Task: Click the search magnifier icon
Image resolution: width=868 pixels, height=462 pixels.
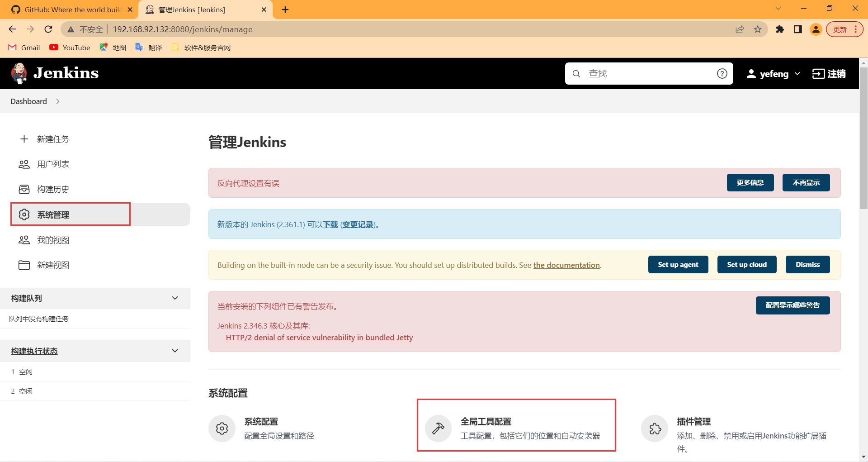Action: coord(576,74)
